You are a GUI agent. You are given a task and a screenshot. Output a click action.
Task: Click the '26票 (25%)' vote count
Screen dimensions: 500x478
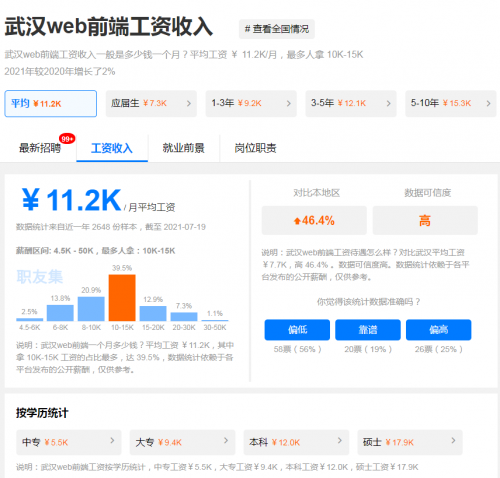click(x=439, y=349)
